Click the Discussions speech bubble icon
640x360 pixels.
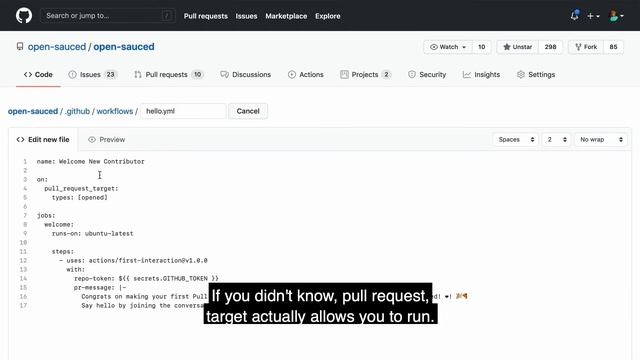[224, 75]
